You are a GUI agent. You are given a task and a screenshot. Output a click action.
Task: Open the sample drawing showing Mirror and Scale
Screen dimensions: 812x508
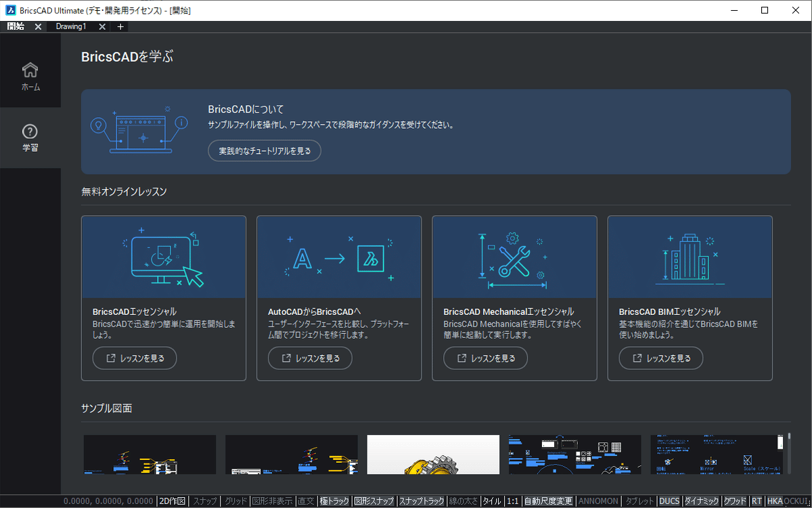[x=717, y=454]
